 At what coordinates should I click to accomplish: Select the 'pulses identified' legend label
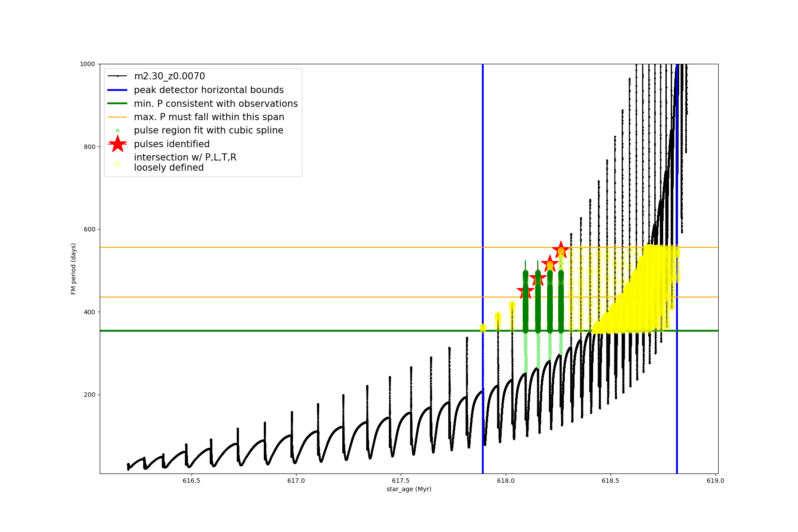172,144
